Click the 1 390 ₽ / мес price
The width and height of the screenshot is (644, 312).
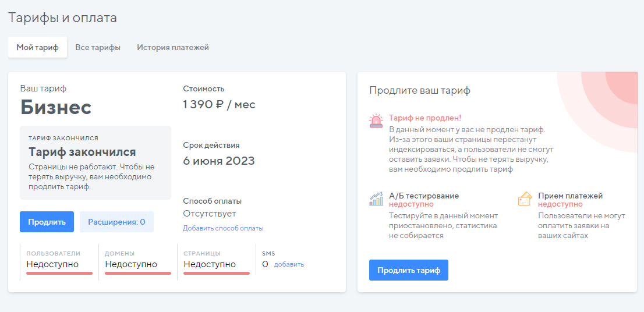[x=219, y=105]
